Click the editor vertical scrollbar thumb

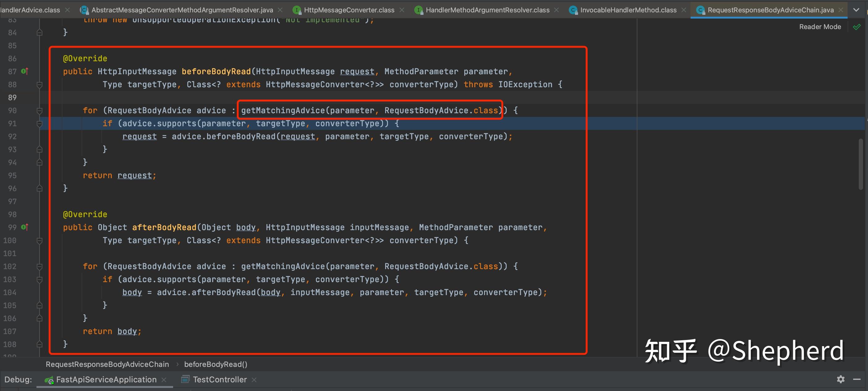[860, 164]
